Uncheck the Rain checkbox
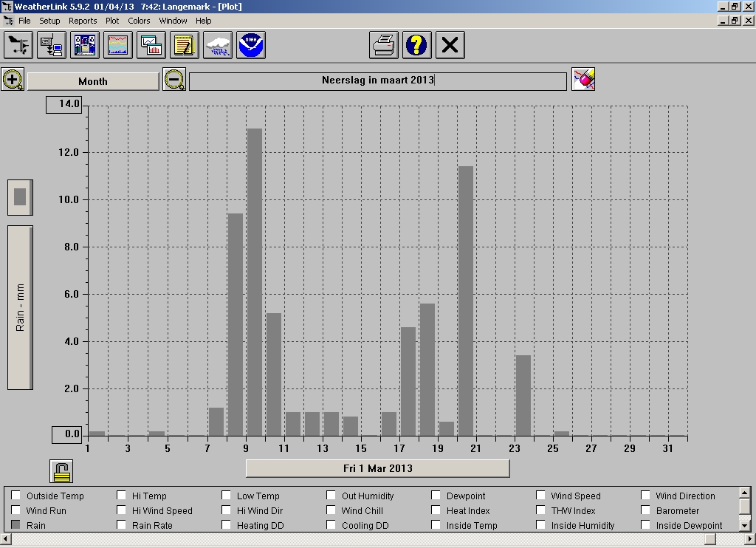The height and width of the screenshot is (548, 756). point(16,525)
